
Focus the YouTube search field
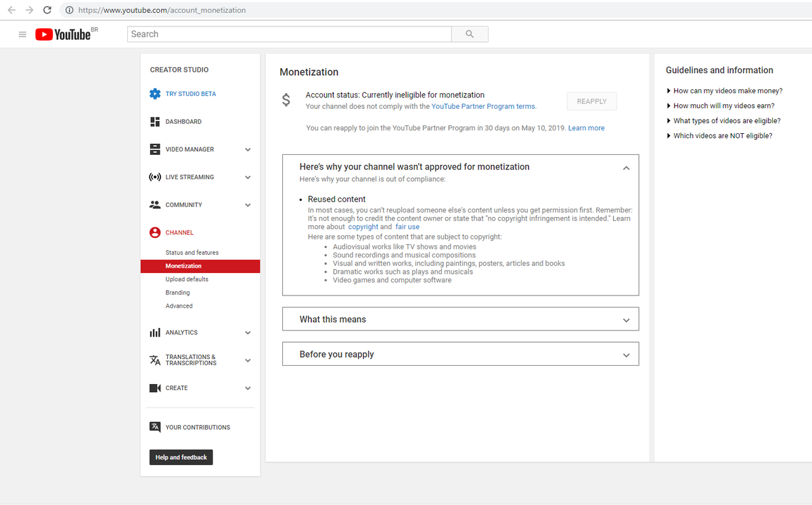[290, 34]
